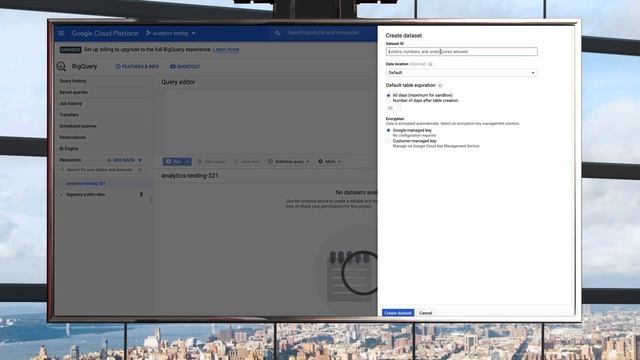Open the Run button dropdown arrow
This screenshot has height=360, width=640.
coord(188,162)
